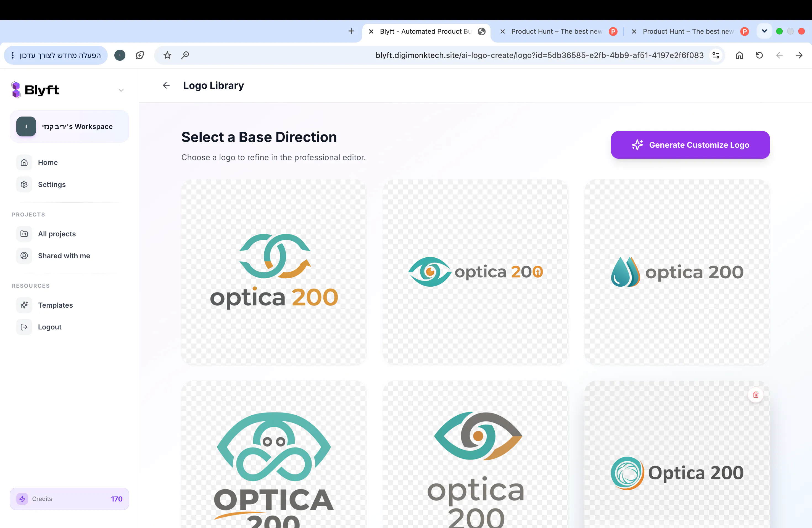Click the RESOURCES section label
The height and width of the screenshot is (528, 812).
[31, 286]
